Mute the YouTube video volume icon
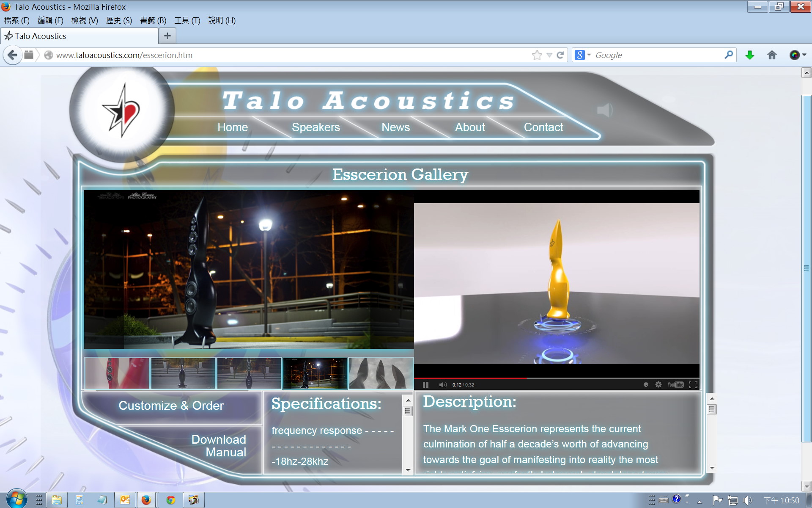The image size is (812, 508). pos(443,385)
